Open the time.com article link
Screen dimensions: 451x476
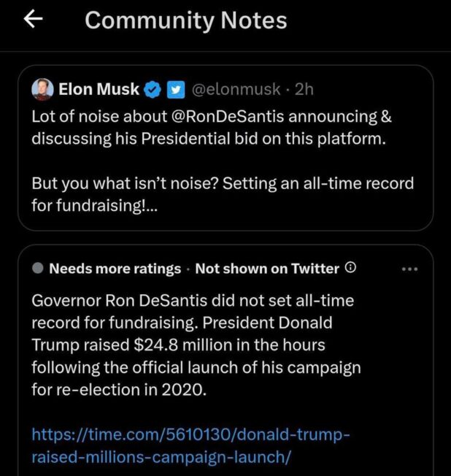(191, 446)
